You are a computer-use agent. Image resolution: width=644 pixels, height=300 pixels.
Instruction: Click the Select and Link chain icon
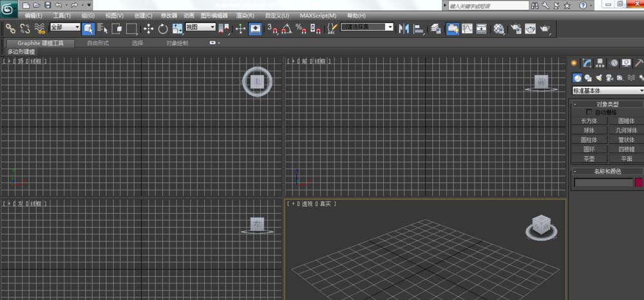click(x=10, y=28)
